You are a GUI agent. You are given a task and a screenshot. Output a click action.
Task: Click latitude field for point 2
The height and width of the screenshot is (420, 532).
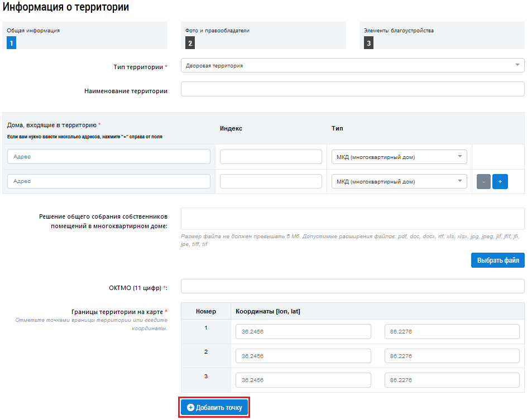(452, 356)
